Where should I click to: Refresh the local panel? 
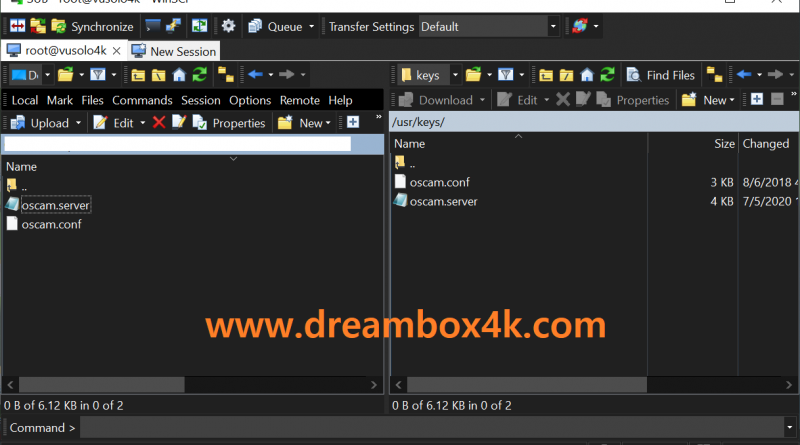point(199,75)
